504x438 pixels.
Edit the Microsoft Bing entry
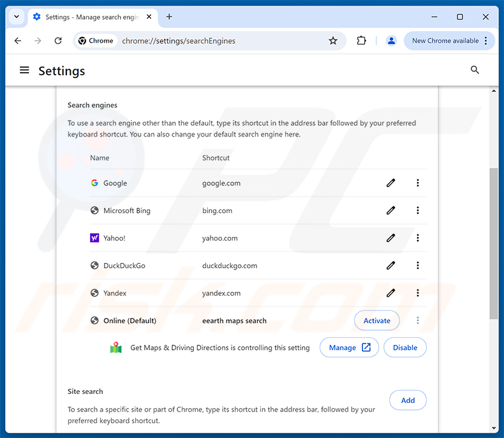tap(390, 210)
